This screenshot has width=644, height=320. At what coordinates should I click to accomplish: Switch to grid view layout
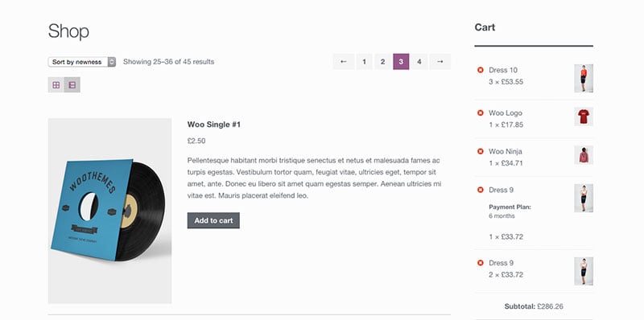[x=56, y=85]
